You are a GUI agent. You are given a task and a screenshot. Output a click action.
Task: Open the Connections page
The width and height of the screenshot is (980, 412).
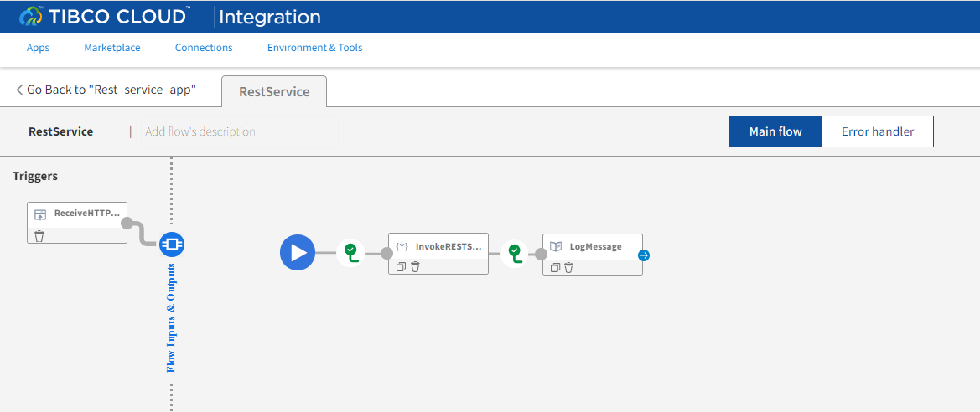(204, 48)
